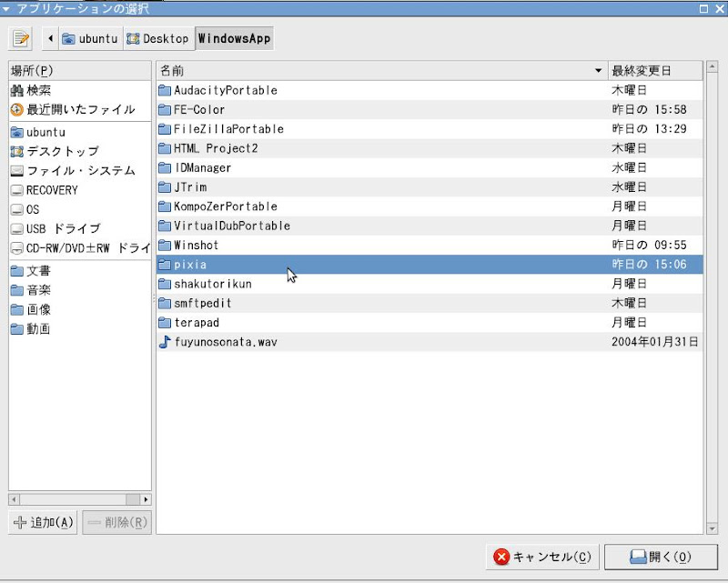The image size is (728, 583).
Task: Click the KompoZerPortable folder icon
Action: [165, 206]
